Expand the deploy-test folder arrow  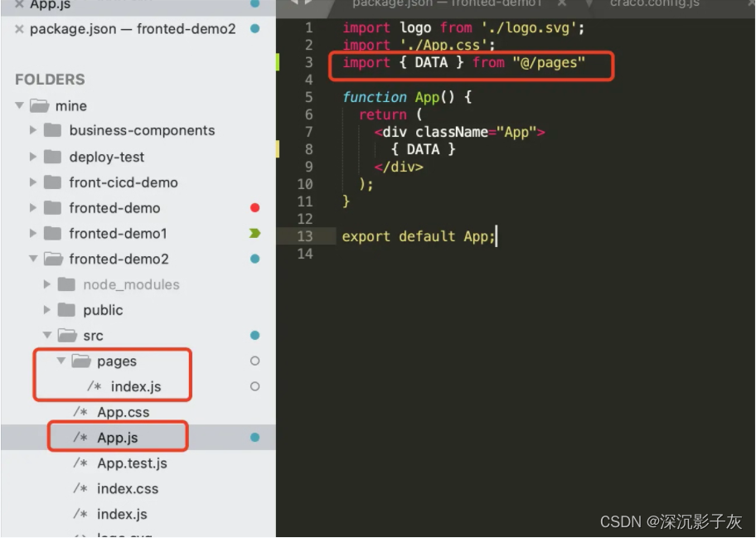33,157
